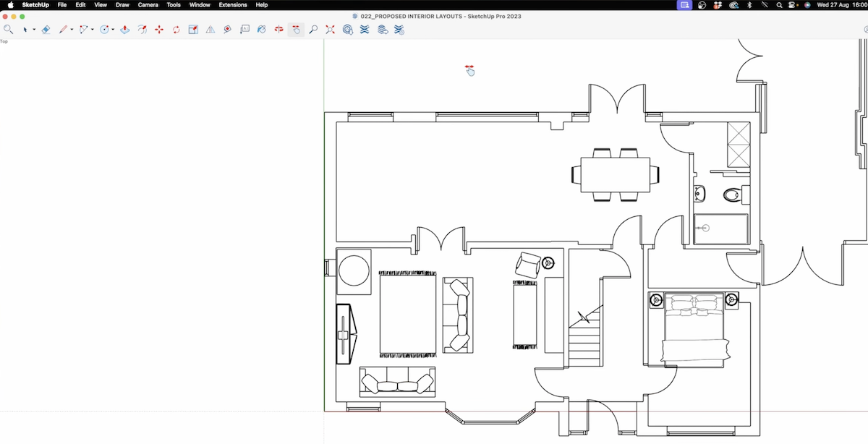Select the dining table in the plan
Image resolution: width=868 pixels, height=444 pixels.
tap(616, 174)
